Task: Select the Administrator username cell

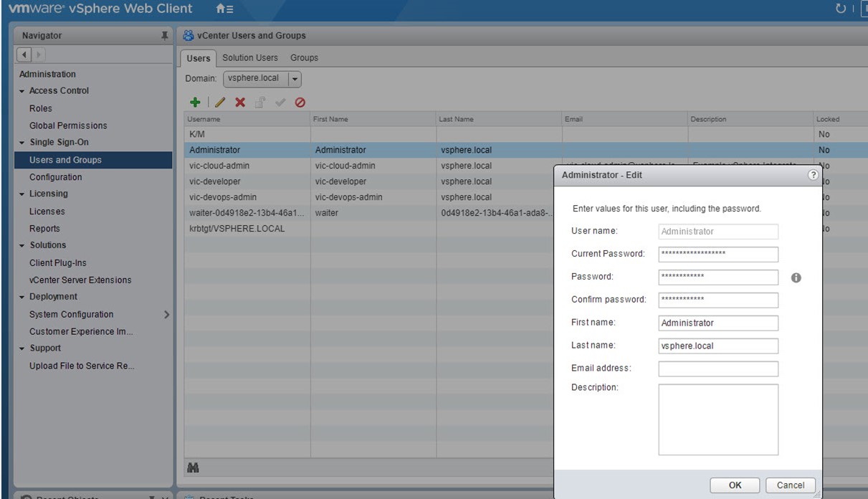Action: pyautogui.click(x=247, y=150)
